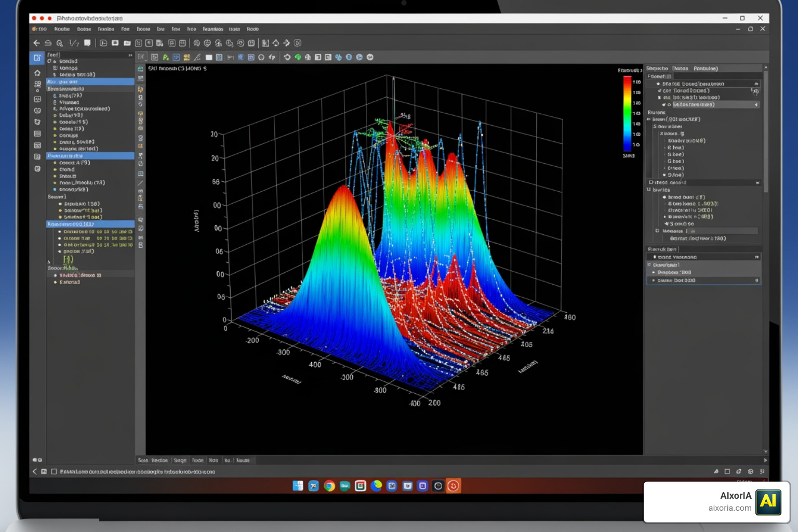Click the 'Soom 1' heading in the left panel
The height and width of the screenshot is (532, 798).
click(57, 197)
